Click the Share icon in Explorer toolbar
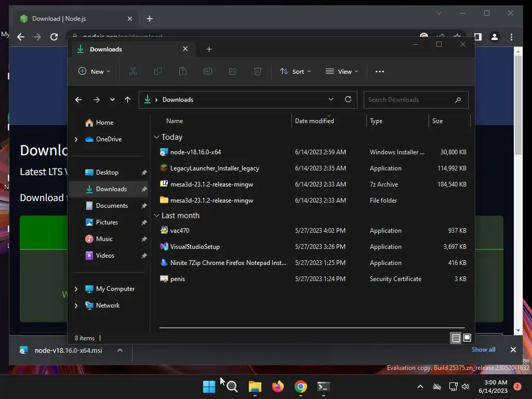532x399 pixels. pos(233,71)
